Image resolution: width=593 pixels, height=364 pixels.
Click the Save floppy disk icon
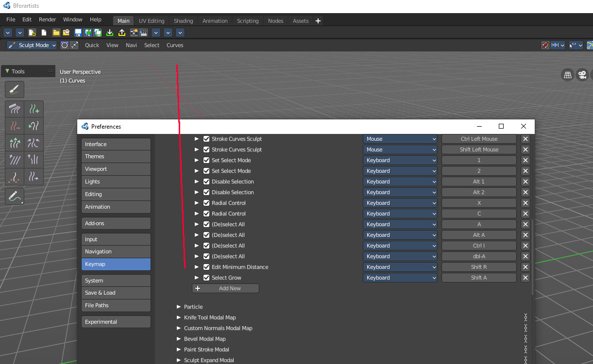tap(78, 33)
